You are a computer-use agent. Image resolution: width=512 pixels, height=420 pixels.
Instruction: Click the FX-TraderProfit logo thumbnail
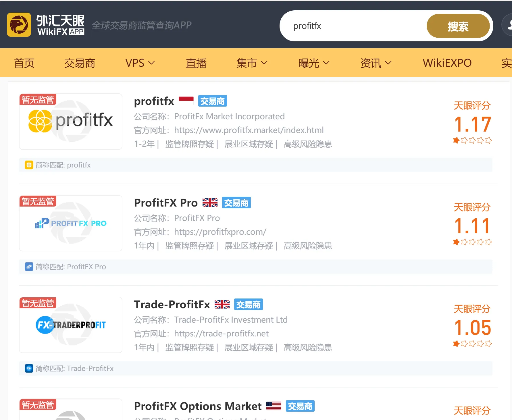click(x=71, y=325)
